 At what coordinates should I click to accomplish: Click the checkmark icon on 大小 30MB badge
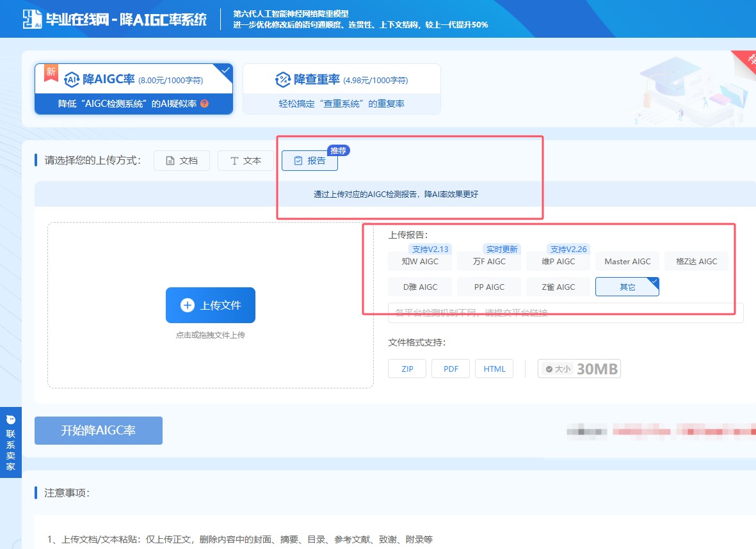tap(550, 368)
